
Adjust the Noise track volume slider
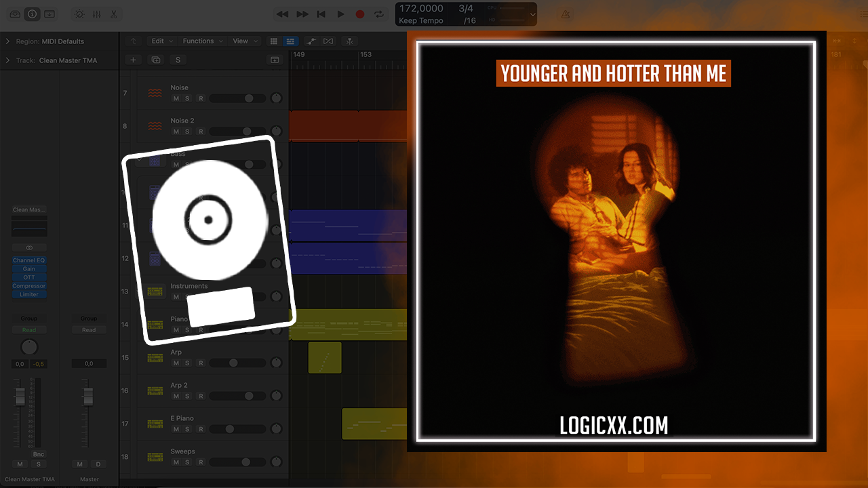pos(237,99)
